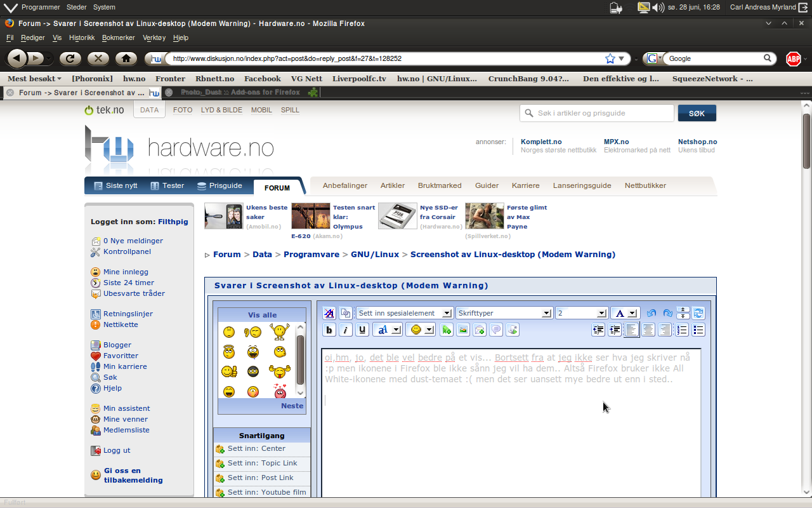Click the undo arrow in editor

click(x=652, y=313)
